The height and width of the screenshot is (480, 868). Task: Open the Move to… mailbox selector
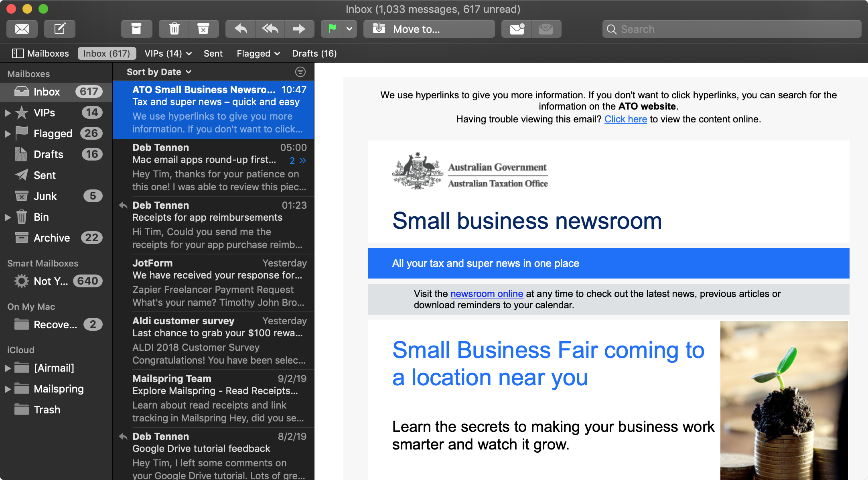point(429,29)
